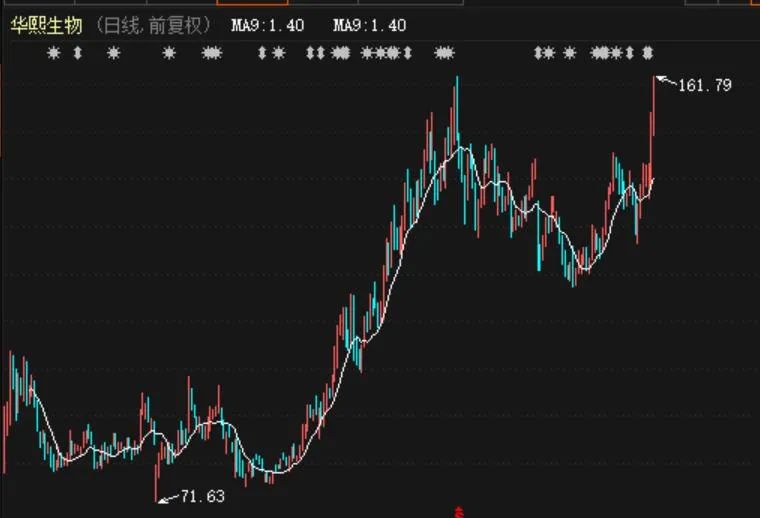
Task: Click the last event marker below the 161.79 peak
Action: (x=648, y=53)
